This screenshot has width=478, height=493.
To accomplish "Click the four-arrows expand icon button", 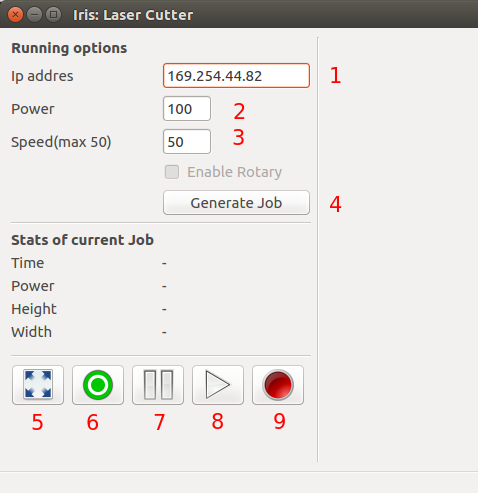I will (38, 385).
